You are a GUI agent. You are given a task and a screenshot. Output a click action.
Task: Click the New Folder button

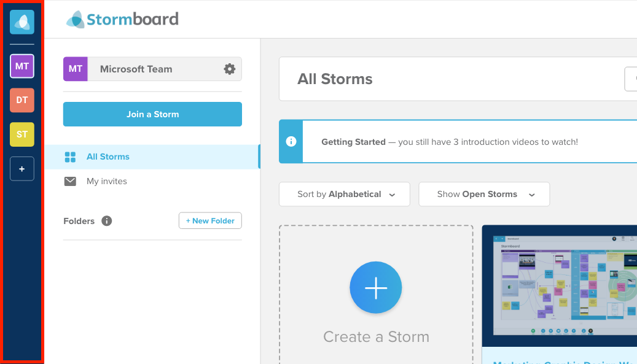[x=210, y=221]
